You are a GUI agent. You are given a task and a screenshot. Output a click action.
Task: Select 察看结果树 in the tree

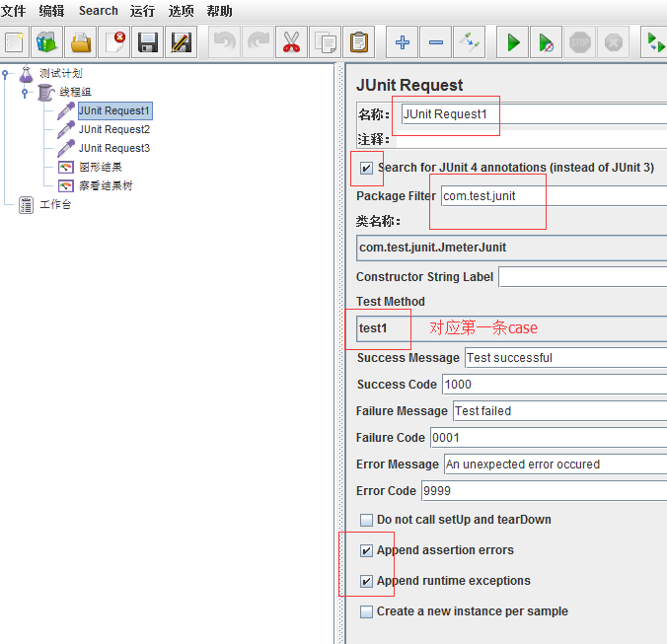(x=106, y=185)
